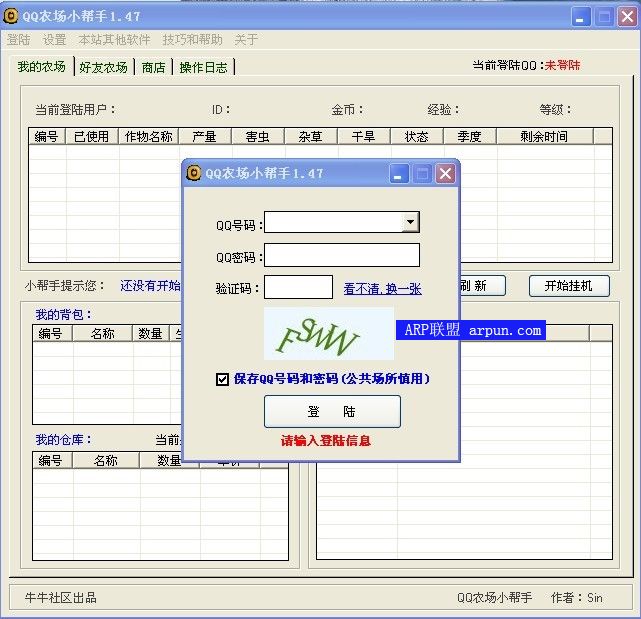Click the 季度 column header
The width and height of the screenshot is (641, 619).
(470, 136)
